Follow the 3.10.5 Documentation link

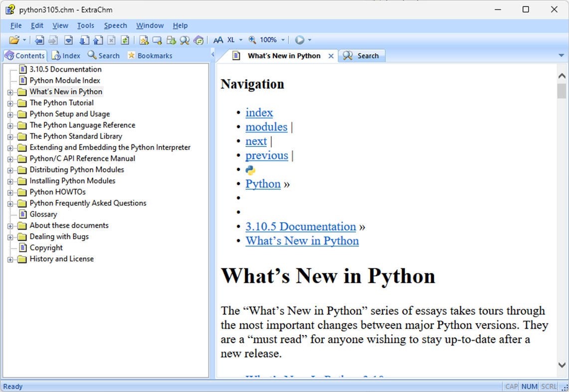[301, 226]
